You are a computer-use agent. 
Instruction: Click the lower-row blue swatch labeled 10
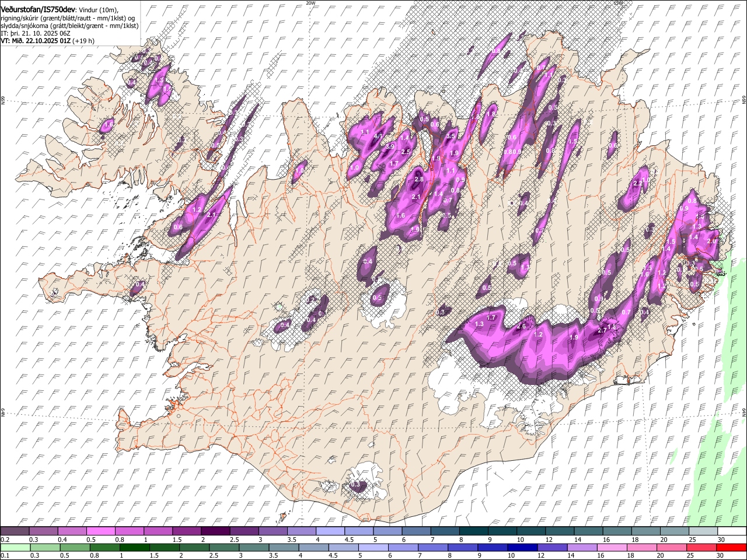[522, 548]
